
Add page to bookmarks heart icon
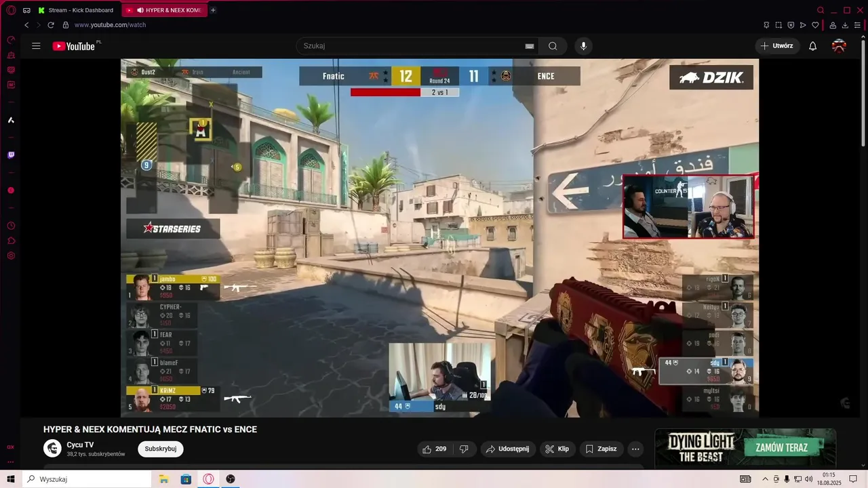[x=815, y=25]
